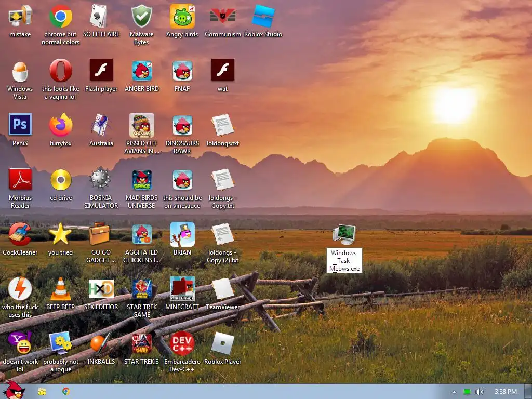Open the 'mistake' computer icon
The image size is (532, 399).
click(x=20, y=16)
